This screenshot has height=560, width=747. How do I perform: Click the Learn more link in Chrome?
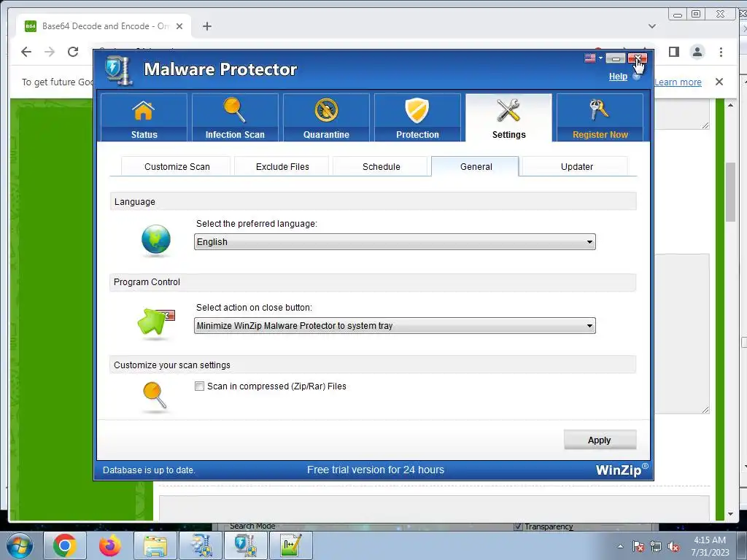click(678, 82)
